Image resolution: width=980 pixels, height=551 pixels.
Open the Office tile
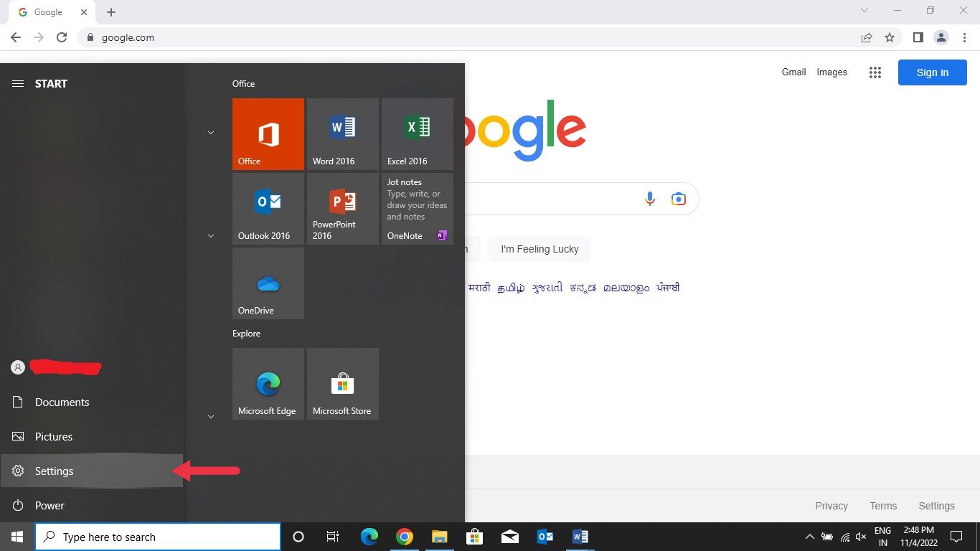click(x=268, y=134)
